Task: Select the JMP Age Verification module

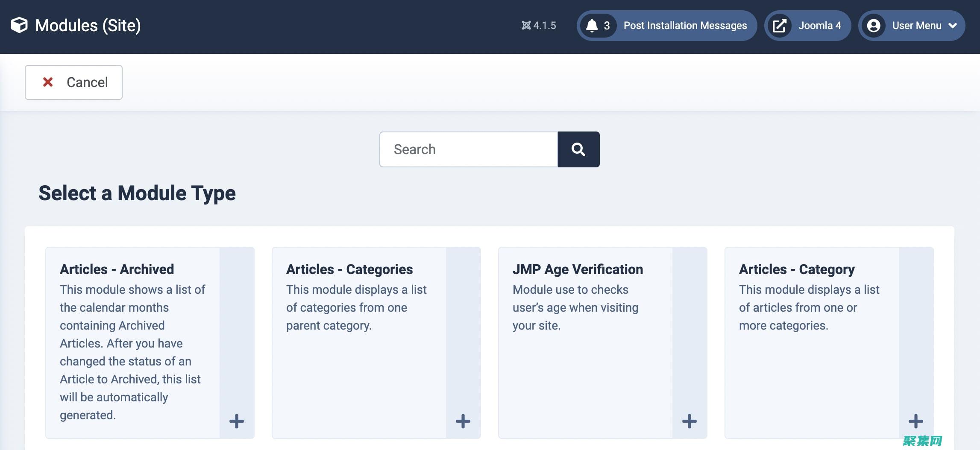Action: coord(577,269)
